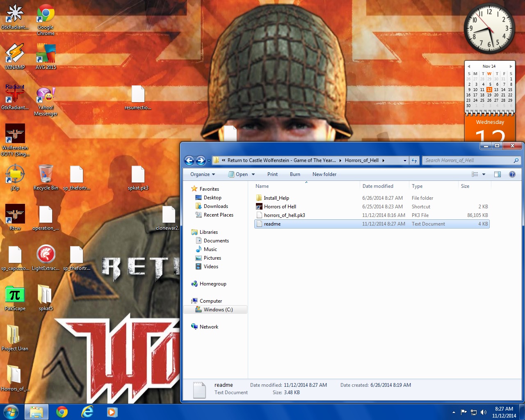Open the Network node in navigation pane
The image size is (525, 420).
(209, 327)
